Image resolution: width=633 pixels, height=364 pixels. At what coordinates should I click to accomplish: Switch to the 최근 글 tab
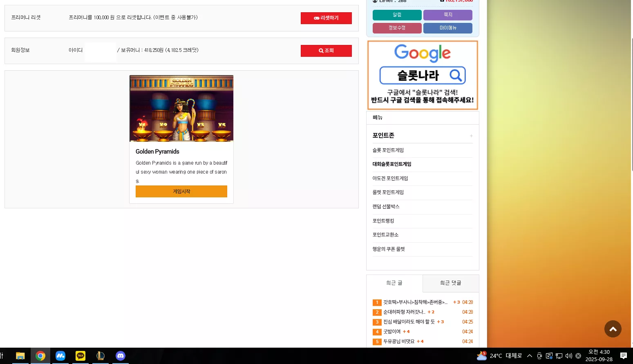tap(394, 283)
